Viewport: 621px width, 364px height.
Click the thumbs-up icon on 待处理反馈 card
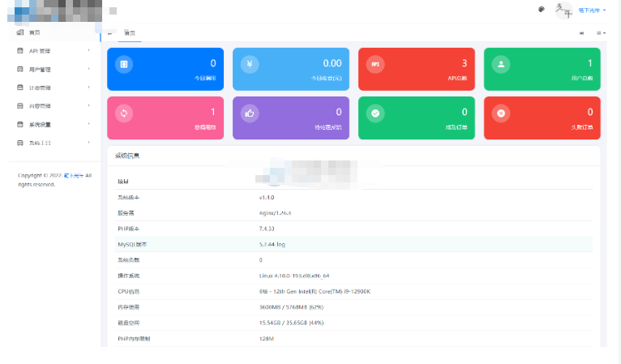250,113
